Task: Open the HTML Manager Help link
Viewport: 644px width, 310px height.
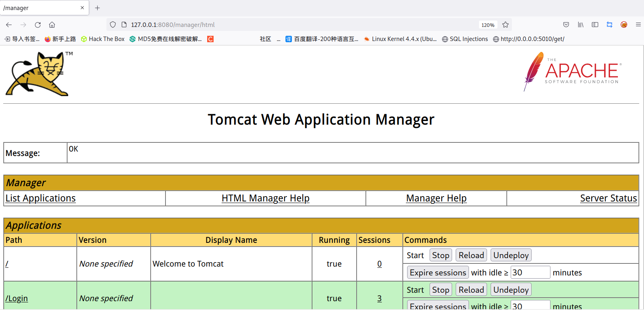Action: (265, 198)
